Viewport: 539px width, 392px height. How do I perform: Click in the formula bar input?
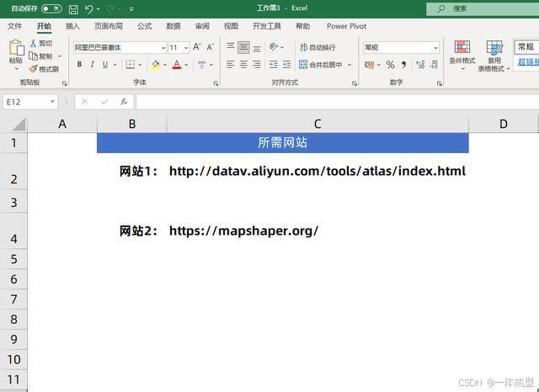coord(338,102)
